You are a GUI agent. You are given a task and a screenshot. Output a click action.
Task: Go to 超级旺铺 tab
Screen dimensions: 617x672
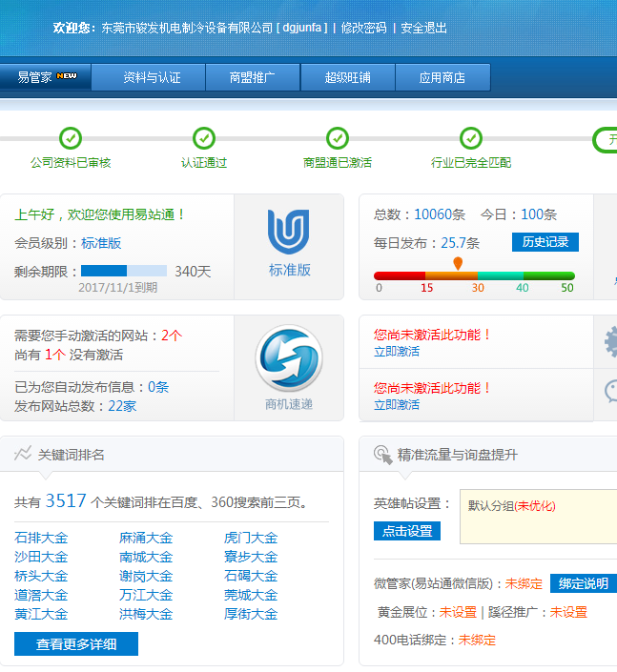(x=347, y=77)
